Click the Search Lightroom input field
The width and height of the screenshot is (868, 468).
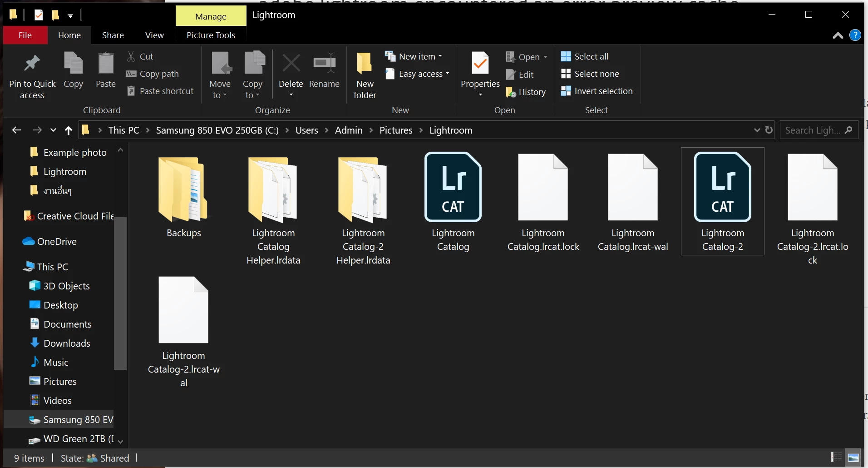click(x=819, y=130)
